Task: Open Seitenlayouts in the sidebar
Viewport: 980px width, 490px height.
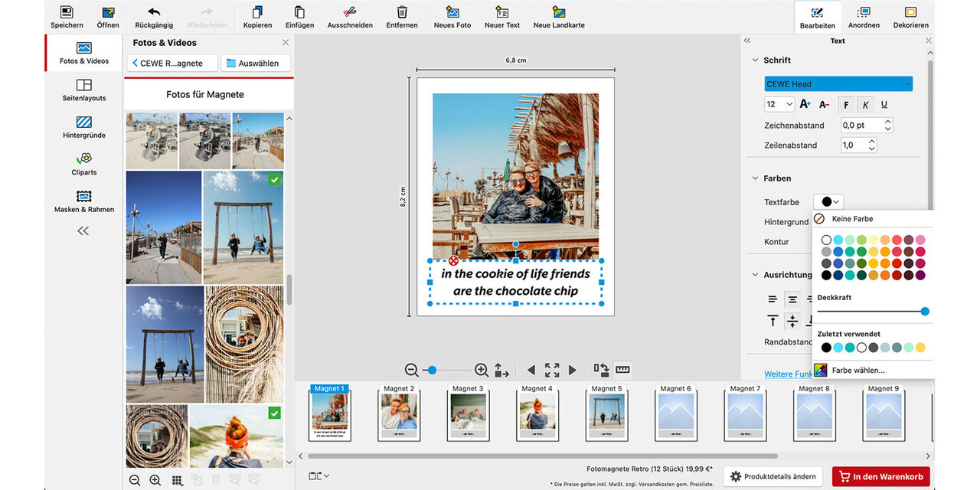Action: tap(84, 90)
